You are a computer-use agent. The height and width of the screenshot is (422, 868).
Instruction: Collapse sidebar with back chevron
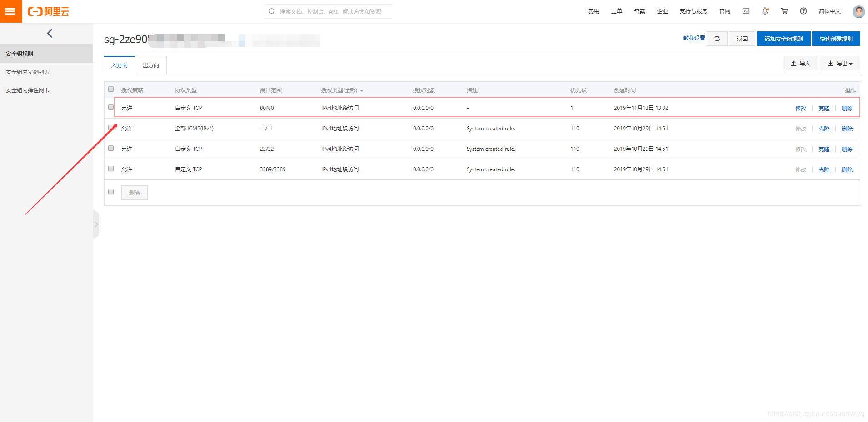coord(50,33)
